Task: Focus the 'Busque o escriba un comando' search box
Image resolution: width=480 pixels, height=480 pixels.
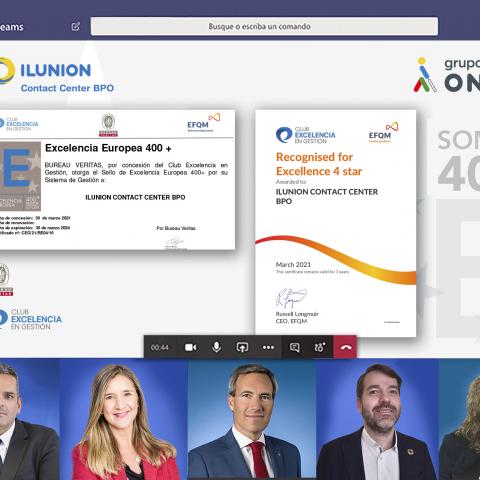Action: (264, 26)
